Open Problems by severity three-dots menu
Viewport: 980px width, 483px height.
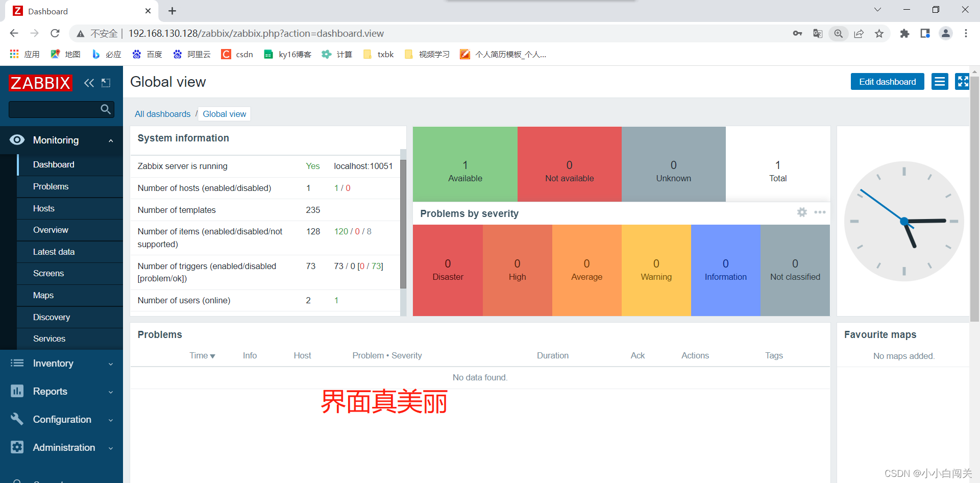(x=820, y=212)
